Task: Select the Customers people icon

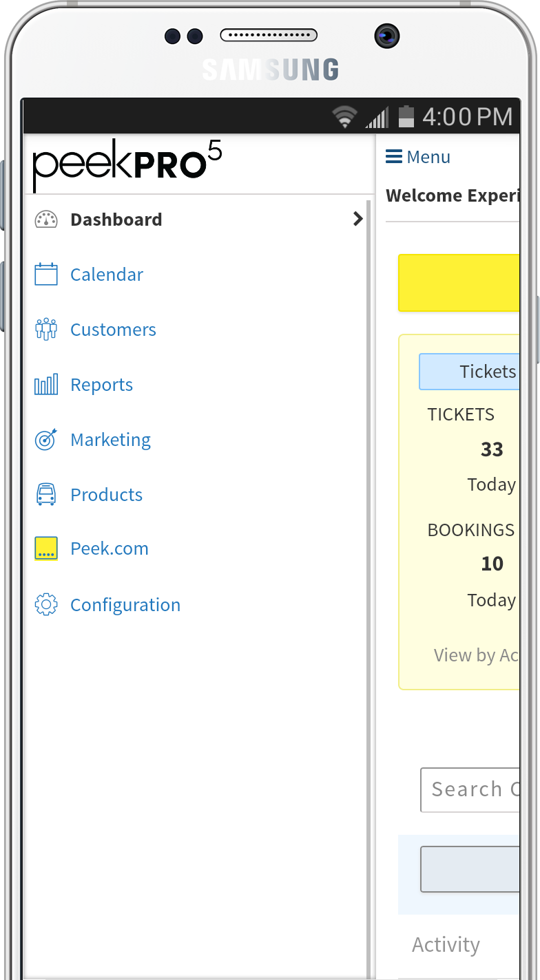Action: click(x=46, y=330)
